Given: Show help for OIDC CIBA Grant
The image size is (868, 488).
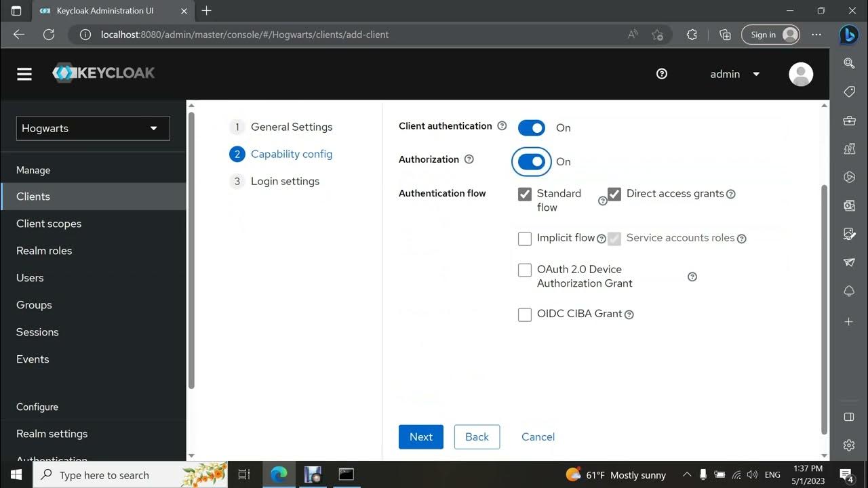Looking at the screenshot, I should (x=629, y=314).
